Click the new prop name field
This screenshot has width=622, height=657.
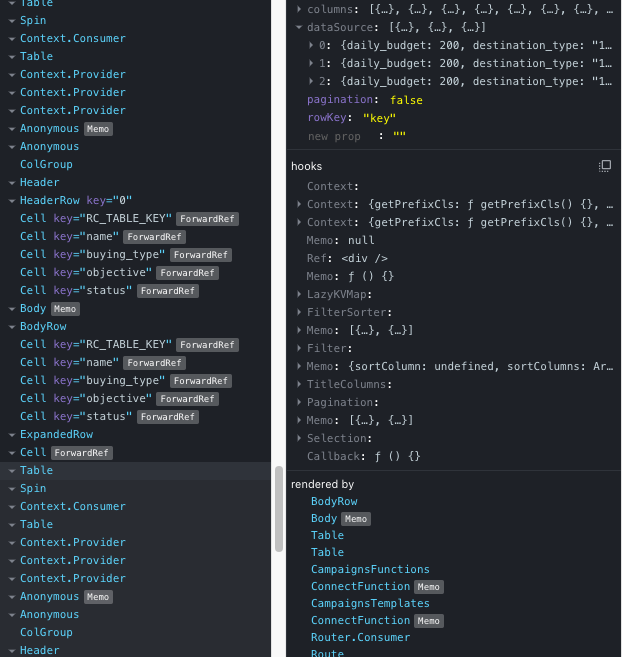point(334,137)
